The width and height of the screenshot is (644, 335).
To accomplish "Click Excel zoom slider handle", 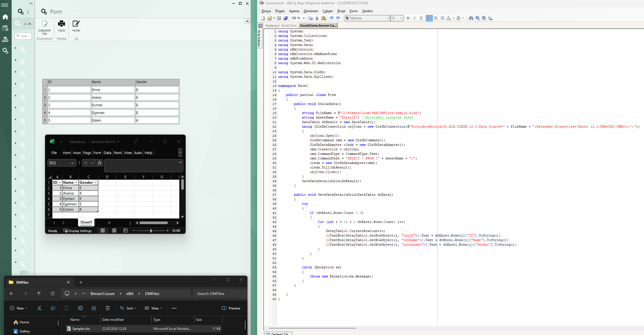I will 151,231.
